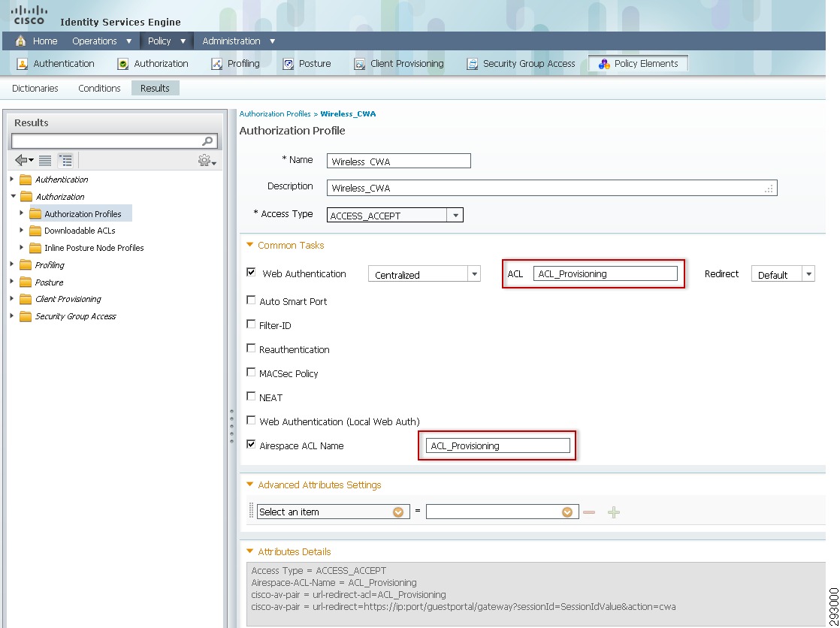This screenshot has width=840, height=628.
Task: Remove advanced attribute with minus icon
Action: point(589,512)
